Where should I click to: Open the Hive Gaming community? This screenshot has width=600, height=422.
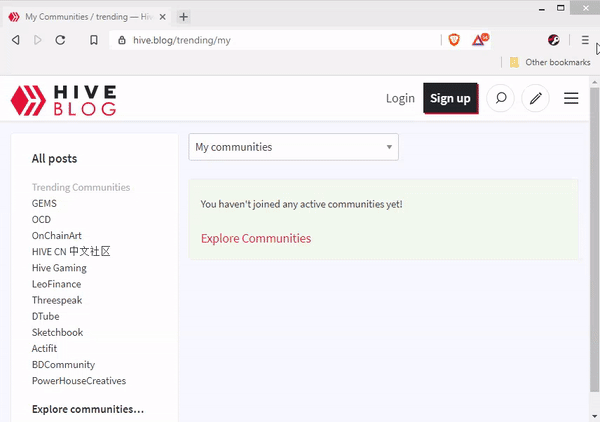pos(59,268)
